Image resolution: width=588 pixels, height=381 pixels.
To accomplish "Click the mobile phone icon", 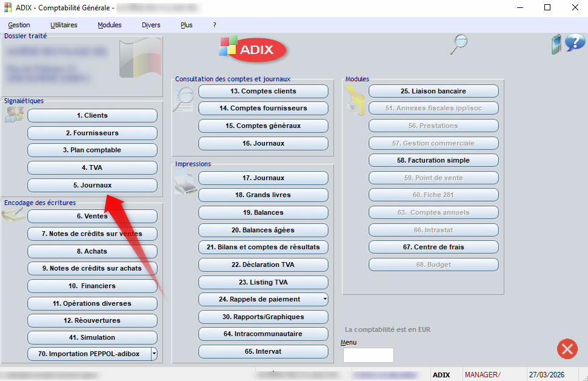I will [556, 44].
